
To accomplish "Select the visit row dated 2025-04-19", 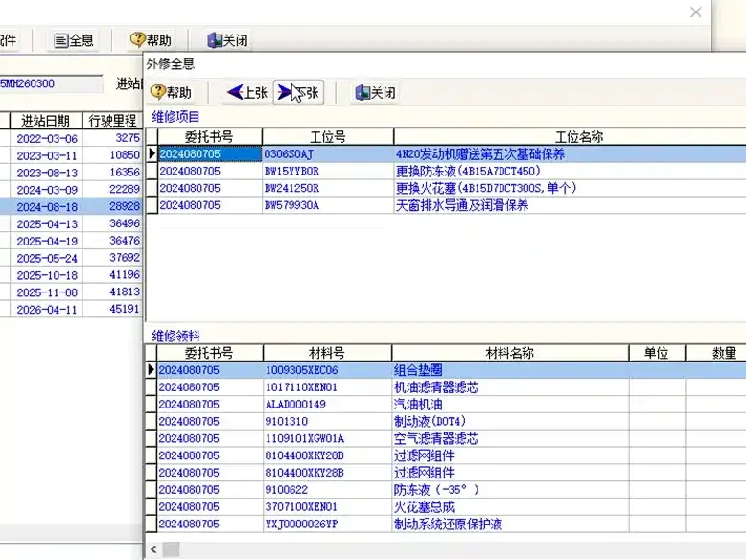I will (71, 242).
